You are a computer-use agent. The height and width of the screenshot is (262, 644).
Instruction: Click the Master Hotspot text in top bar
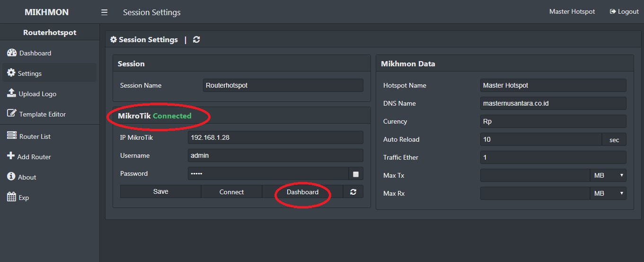[x=572, y=11]
